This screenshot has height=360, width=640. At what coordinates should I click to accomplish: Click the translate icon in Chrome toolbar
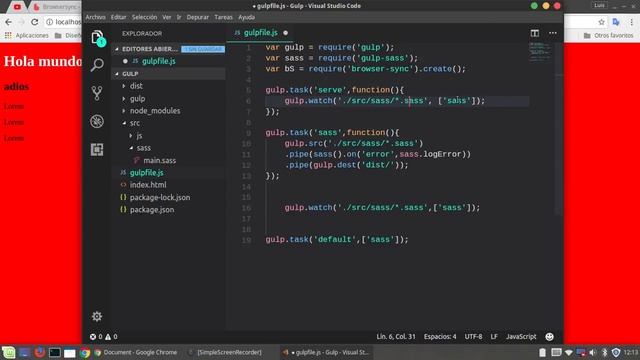pos(616,22)
